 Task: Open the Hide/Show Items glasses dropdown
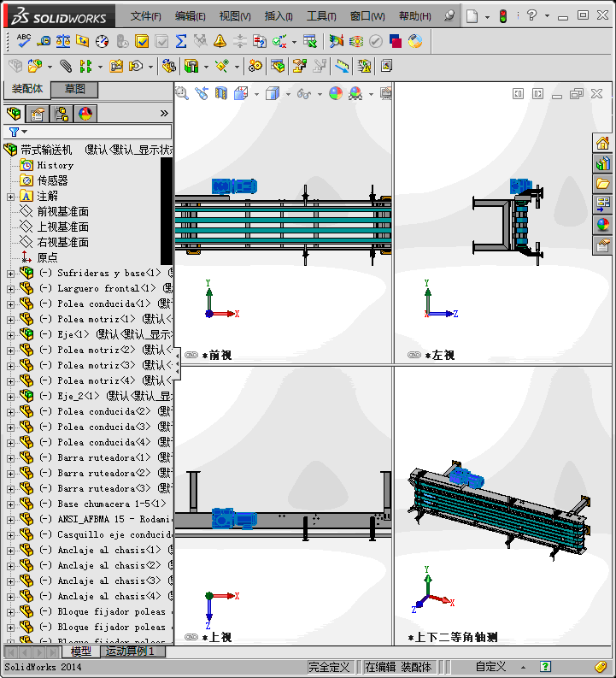point(320,94)
